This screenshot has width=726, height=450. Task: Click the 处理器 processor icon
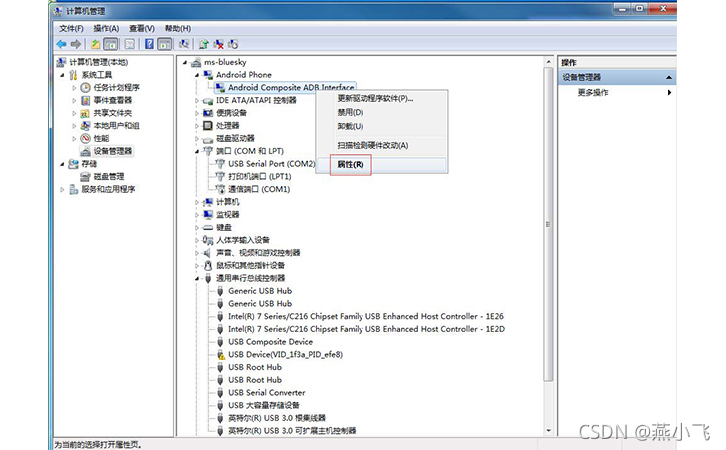tap(208, 125)
